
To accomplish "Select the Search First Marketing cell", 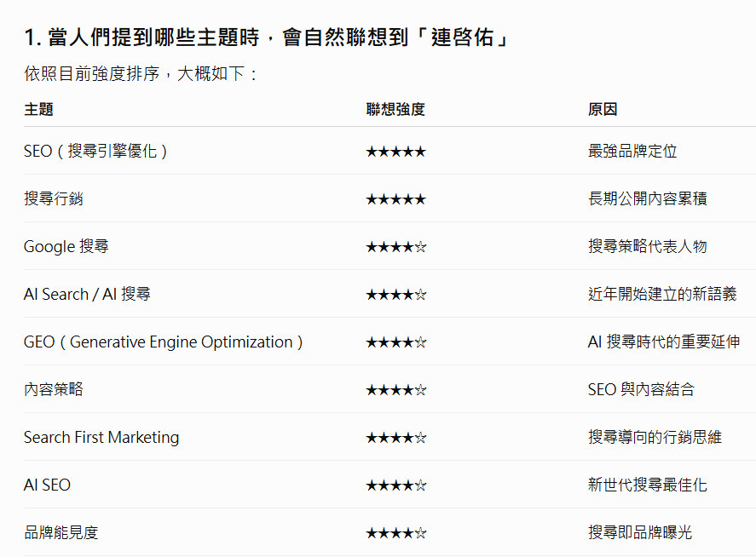I will pos(101,438).
